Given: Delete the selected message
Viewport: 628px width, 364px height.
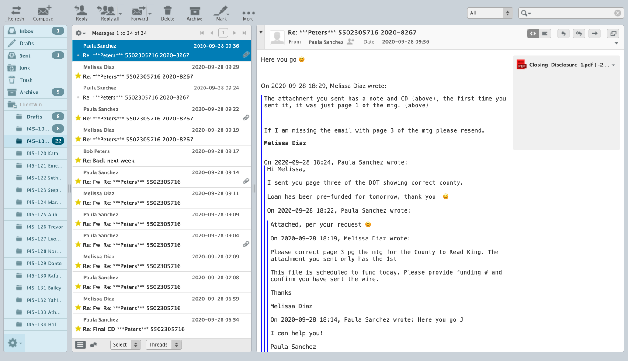Looking at the screenshot, I should coord(167,13).
